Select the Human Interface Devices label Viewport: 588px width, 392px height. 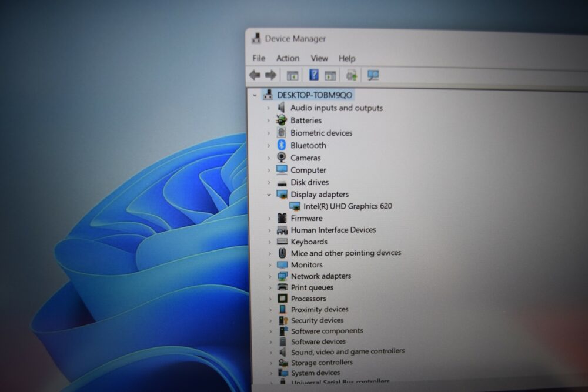333,230
